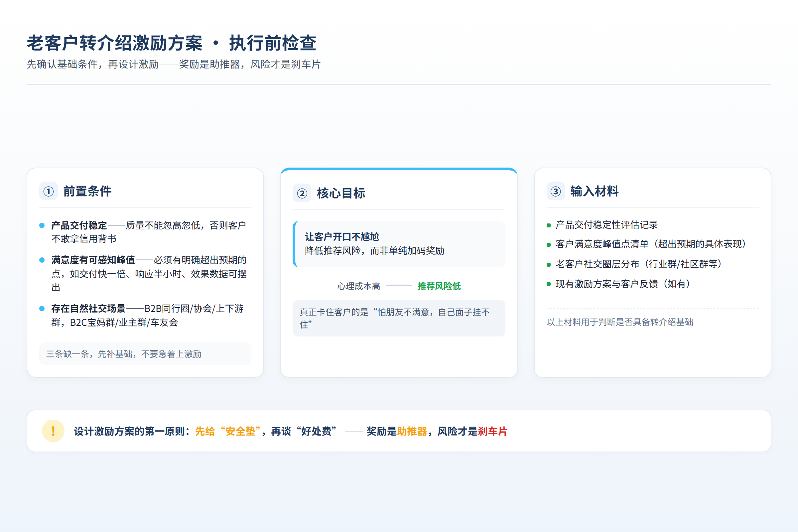The width and height of the screenshot is (798, 532).
Task: Select the 满意度有可感知峰值 bullet item
Action: tap(145, 274)
